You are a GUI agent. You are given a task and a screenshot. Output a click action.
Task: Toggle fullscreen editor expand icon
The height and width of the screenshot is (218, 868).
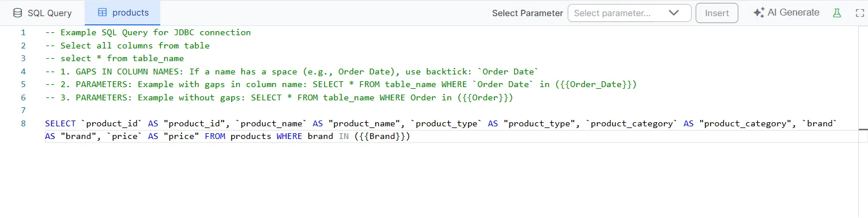[x=859, y=13]
